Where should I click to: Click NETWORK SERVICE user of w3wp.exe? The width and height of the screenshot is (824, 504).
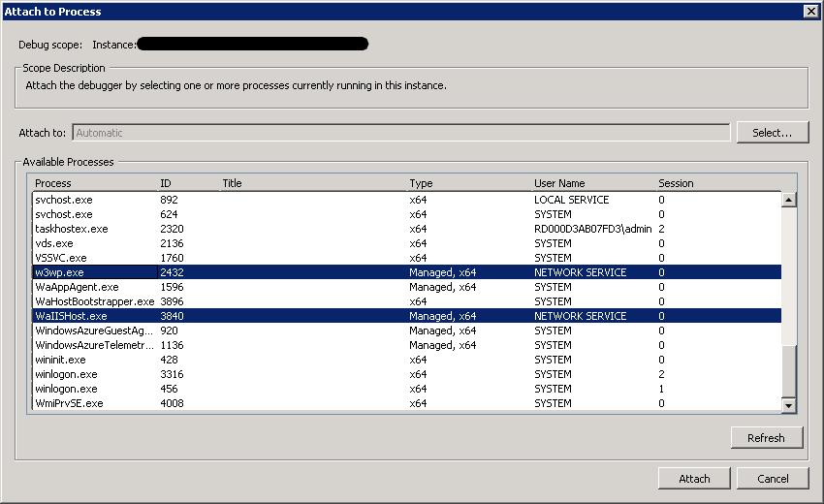click(580, 272)
